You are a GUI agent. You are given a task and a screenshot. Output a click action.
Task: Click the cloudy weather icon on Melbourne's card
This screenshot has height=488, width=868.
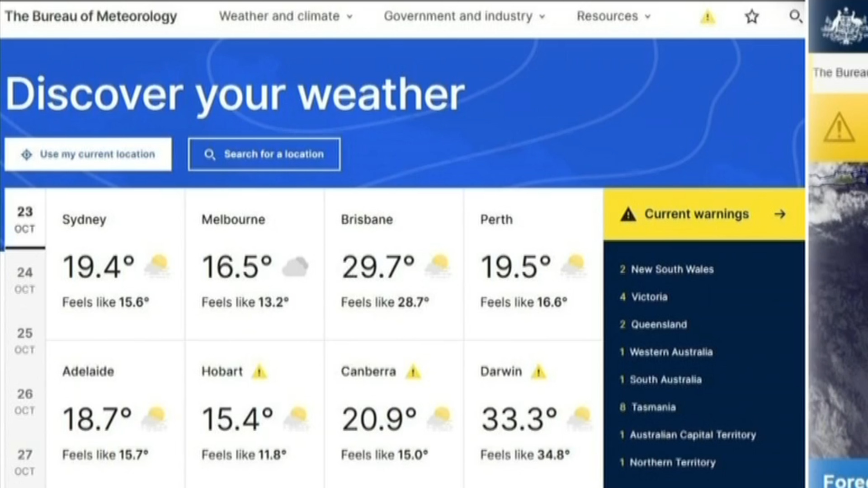[x=294, y=267]
